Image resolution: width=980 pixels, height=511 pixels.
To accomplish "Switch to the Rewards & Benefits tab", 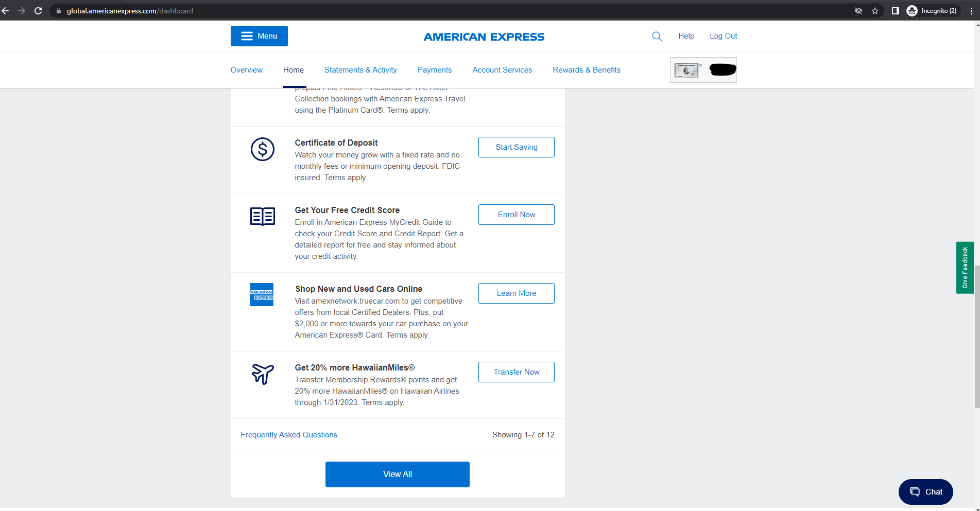I will pos(587,70).
